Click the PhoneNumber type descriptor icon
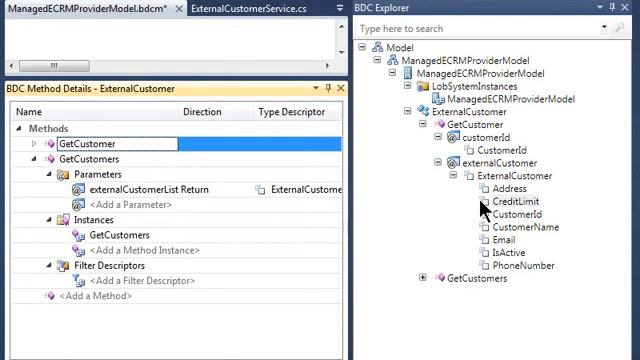The width and height of the screenshot is (640, 360). 484,265
